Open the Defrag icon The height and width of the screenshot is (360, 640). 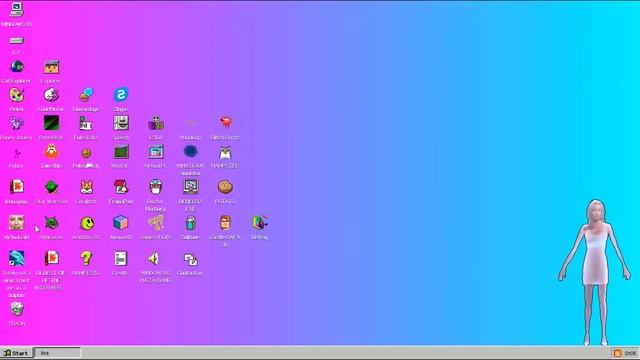[x=260, y=223]
